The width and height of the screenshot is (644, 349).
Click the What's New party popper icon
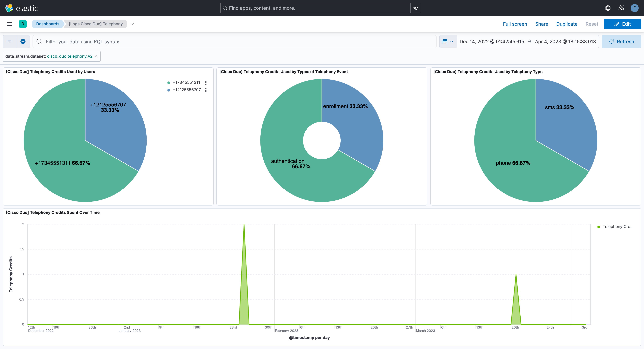(621, 8)
